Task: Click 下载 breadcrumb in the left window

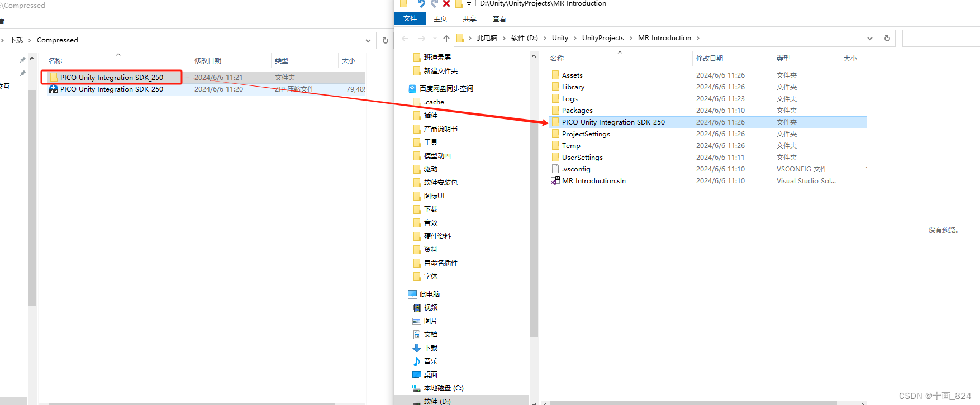Action: [x=16, y=40]
